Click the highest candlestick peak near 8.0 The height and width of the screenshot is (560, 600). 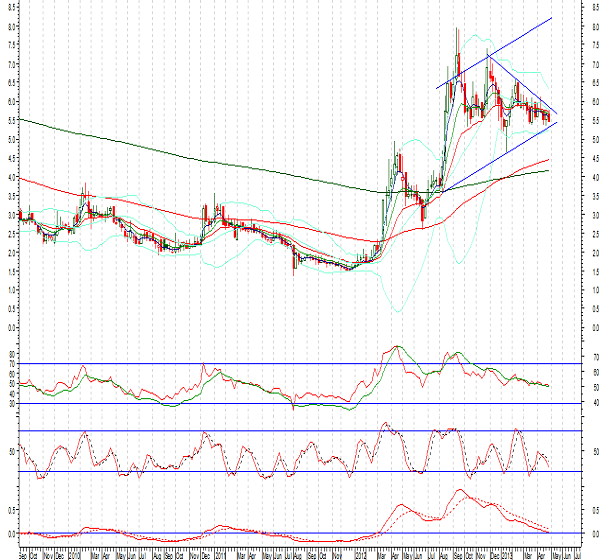coord(457,29)
